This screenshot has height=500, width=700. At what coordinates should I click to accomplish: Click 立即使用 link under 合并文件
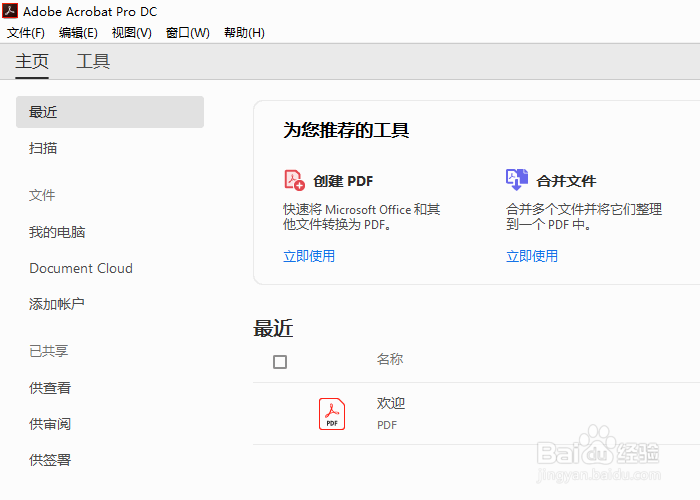tap(532, 256)
